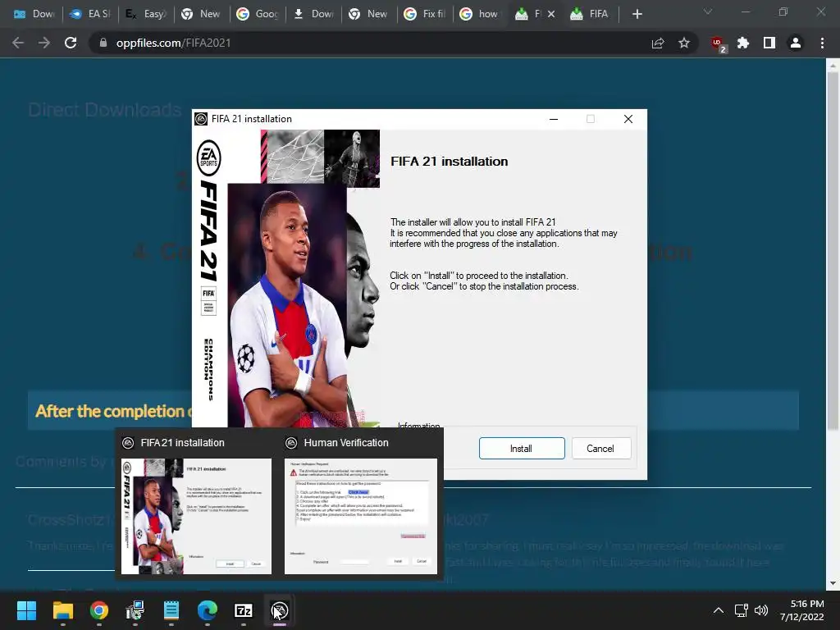The height and width of the screenshot is (630, 840).
Task: Open the Chrome three-dot menu
Action: pos(822,43)
